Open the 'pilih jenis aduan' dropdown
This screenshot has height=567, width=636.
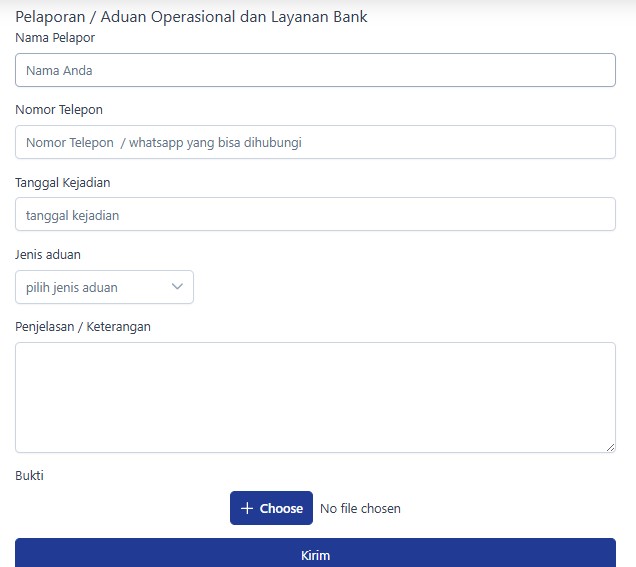[104, 287]
